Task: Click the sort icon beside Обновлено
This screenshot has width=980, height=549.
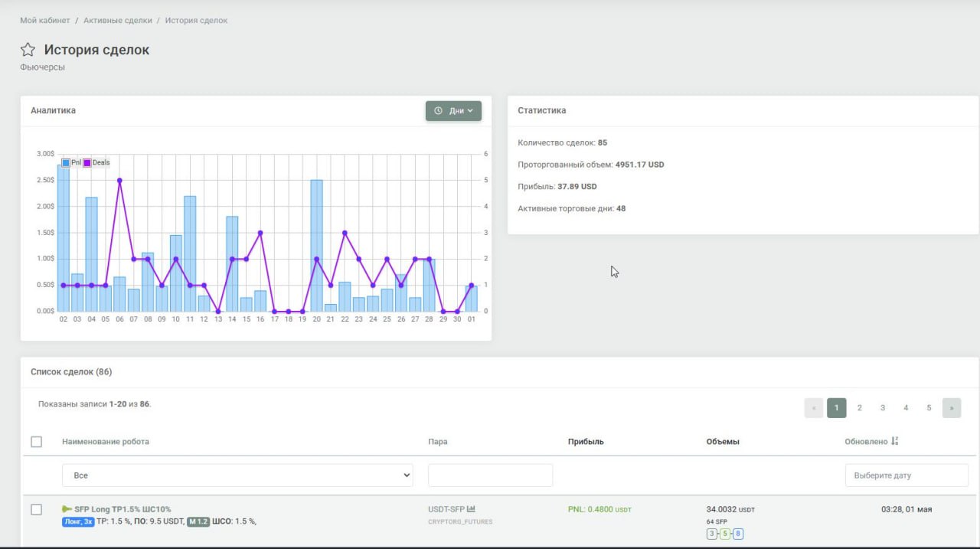Action: click(895, 441)
